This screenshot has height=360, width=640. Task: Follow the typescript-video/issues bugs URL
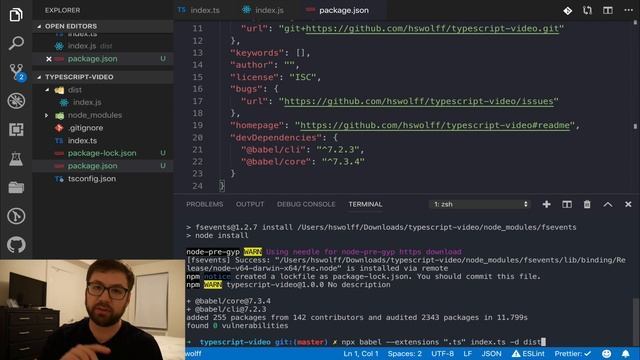pyautogui.click(x=419, y=101)
